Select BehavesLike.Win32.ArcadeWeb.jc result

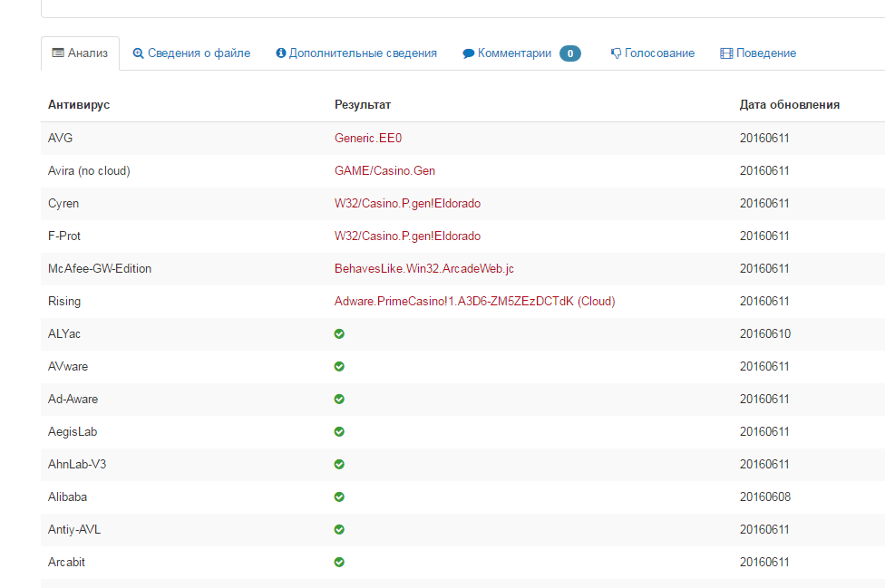(x=423, y=269)
